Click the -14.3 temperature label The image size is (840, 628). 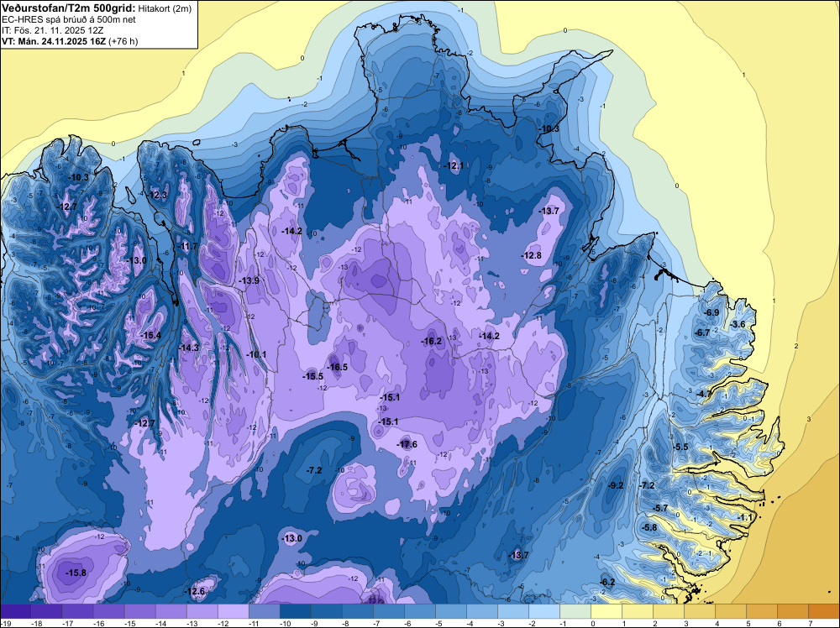pyautogui.click(x=189, y=348)
